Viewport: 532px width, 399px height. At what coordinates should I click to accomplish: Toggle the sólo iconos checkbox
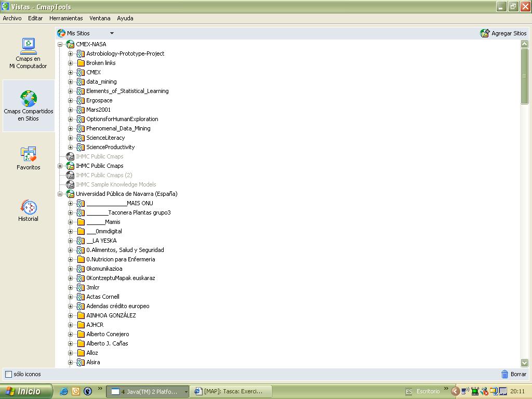[8, 374]
